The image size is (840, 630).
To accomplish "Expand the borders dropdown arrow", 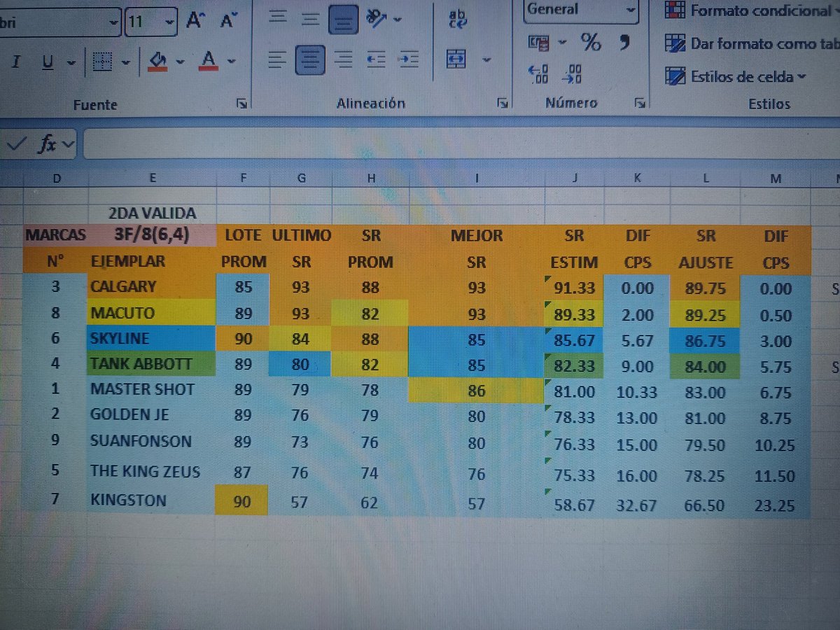I will [126, 63].
